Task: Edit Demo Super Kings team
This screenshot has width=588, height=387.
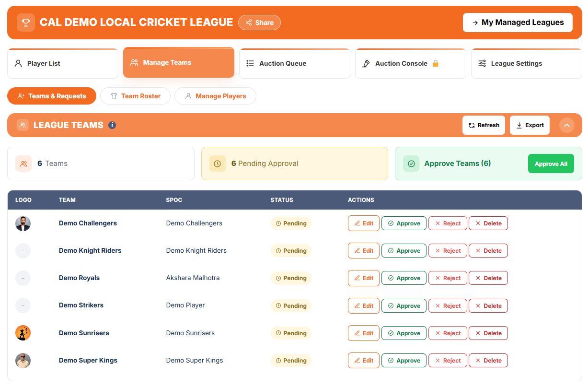Action: [x=364, y=361]
